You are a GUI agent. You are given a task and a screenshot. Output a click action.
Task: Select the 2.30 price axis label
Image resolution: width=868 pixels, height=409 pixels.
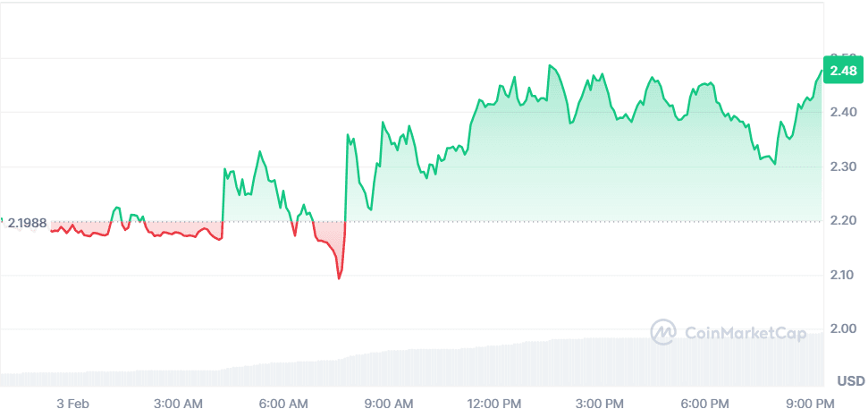pos(843,167)
